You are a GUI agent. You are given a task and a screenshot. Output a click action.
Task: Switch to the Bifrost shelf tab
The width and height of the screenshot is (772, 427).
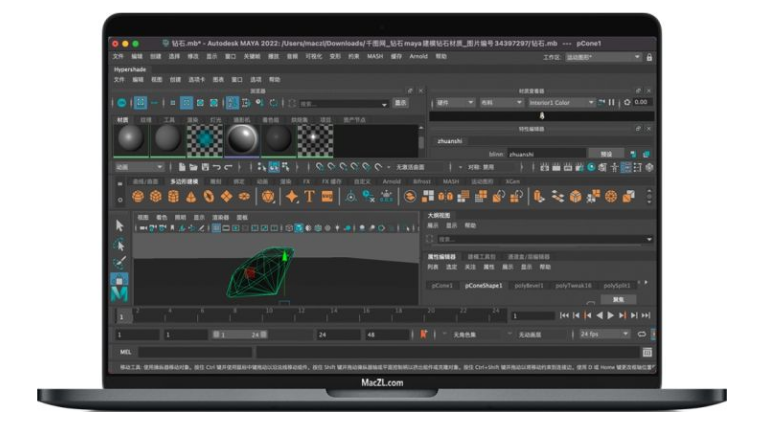pos(421,182)
